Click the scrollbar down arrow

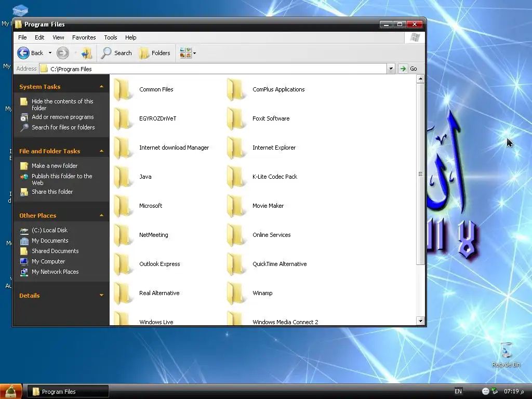420,321
